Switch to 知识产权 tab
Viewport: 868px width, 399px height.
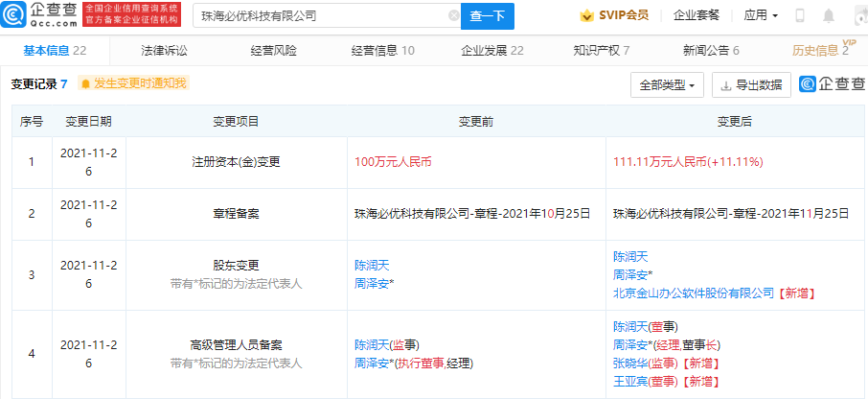click(x=601, y=51)
